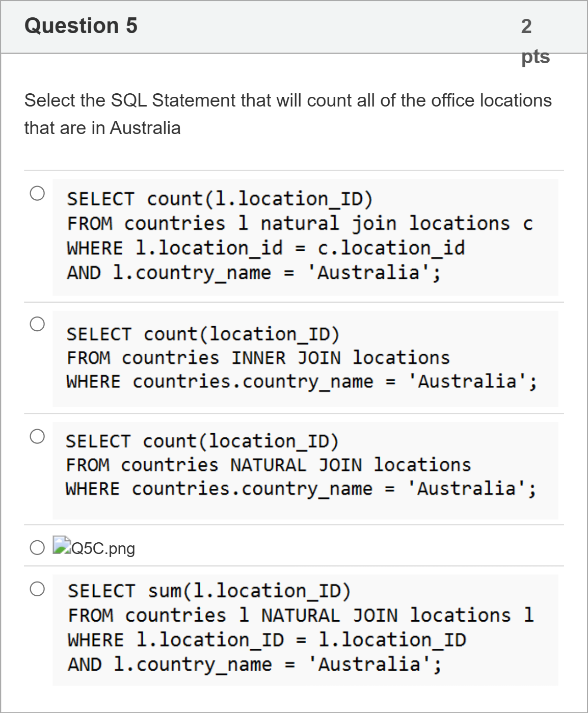The height and width of the screenshot is (713, 588).
Task: Click the broken Q5C.png image icon
Action: click(x=62, y=545)
